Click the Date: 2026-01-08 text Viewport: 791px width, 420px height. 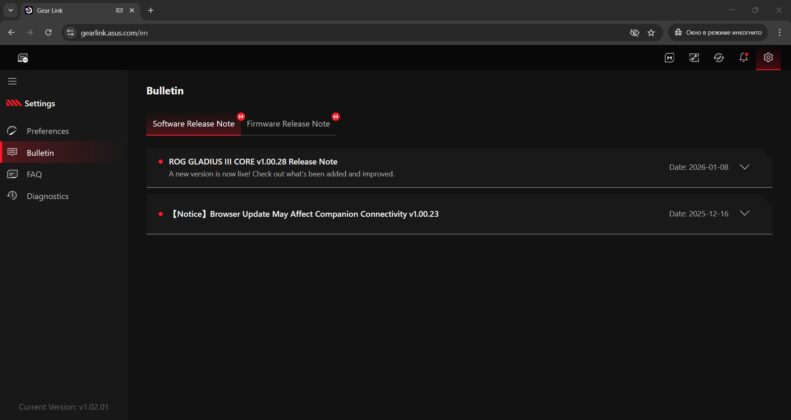(699, 167)
